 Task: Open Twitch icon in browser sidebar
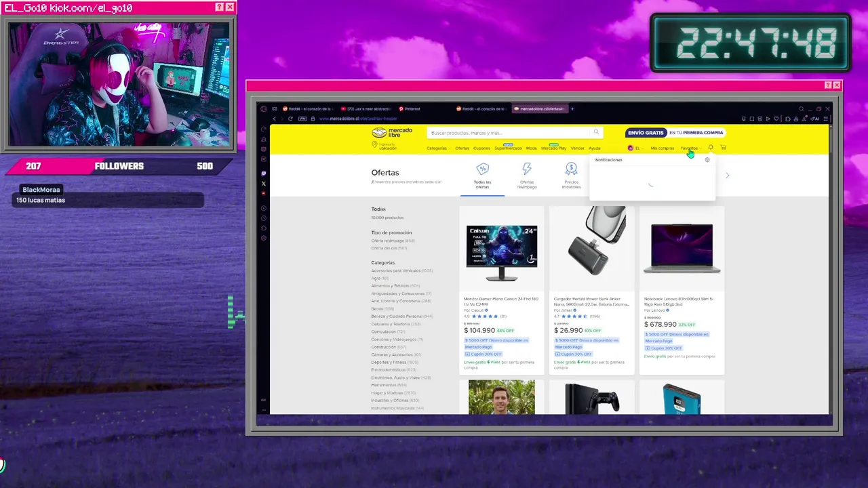(x=264, y=174)
